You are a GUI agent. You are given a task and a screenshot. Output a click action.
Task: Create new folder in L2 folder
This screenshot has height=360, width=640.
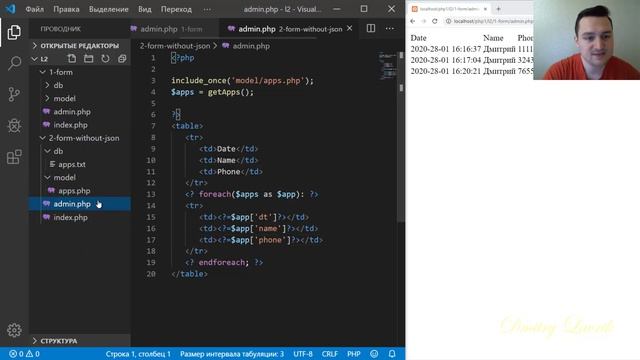[89, 59]
